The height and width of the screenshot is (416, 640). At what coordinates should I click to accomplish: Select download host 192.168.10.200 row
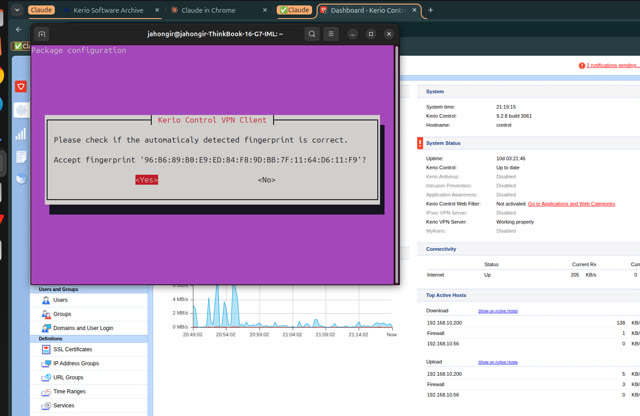tap(532, 323)
